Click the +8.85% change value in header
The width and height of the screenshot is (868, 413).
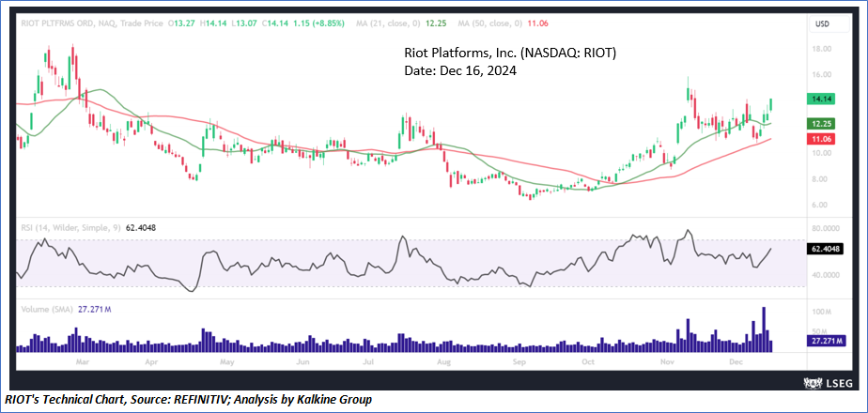pyautogui.click(x=329, y=23)
